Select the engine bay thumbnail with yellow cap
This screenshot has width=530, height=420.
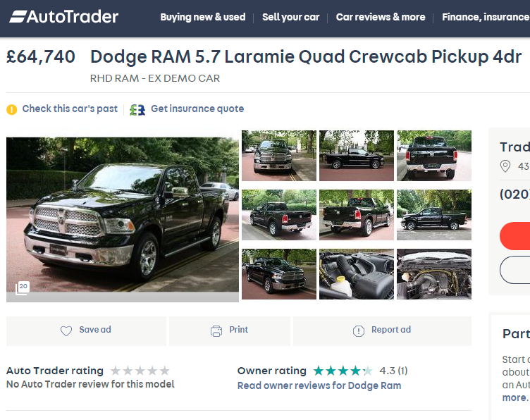(357, 274)
